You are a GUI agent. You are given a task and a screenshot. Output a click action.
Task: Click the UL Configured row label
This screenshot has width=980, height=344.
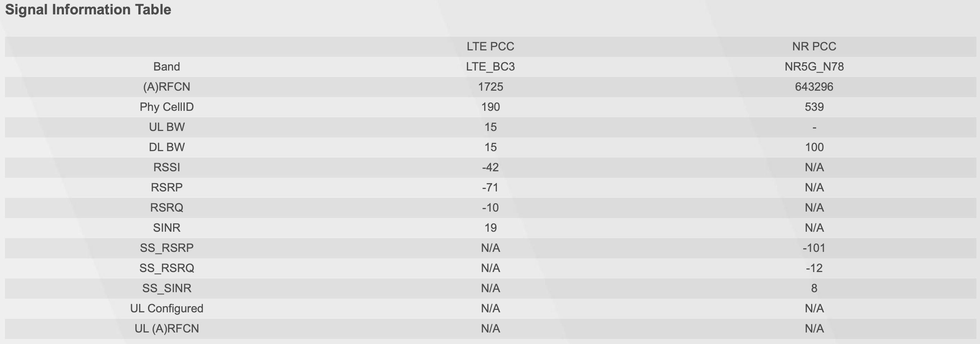coord(167,309)
